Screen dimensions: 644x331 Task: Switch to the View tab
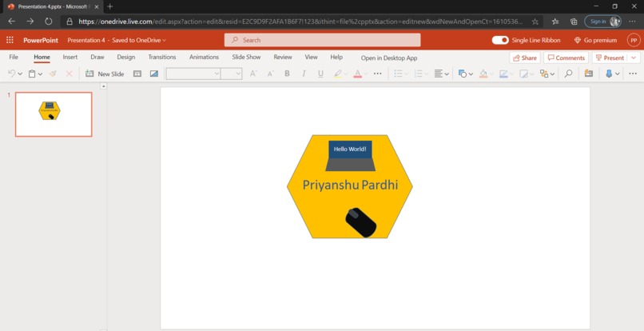click(x=311, y=57)
